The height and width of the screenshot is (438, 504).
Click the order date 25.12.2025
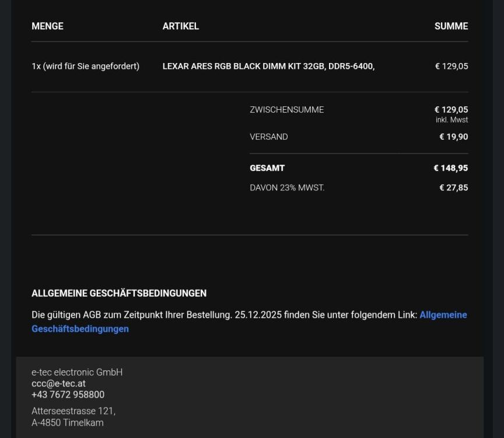[x=258, y=315]
